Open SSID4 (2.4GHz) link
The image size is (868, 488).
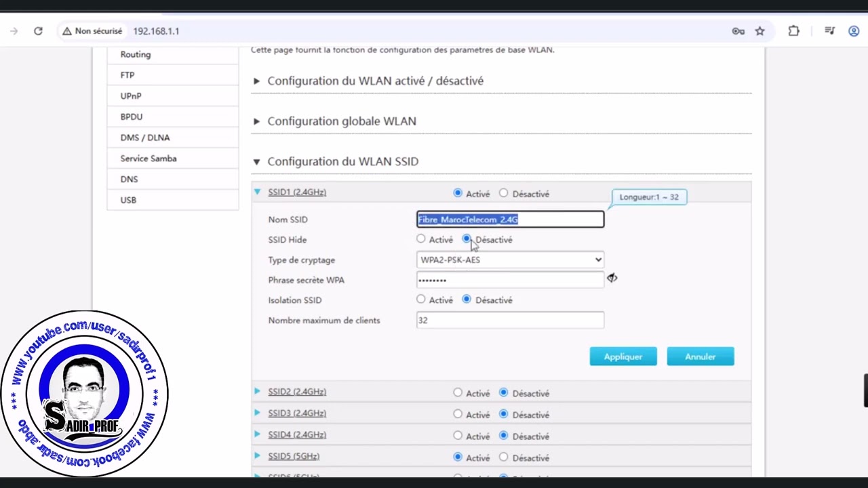(x=297, y=435)
